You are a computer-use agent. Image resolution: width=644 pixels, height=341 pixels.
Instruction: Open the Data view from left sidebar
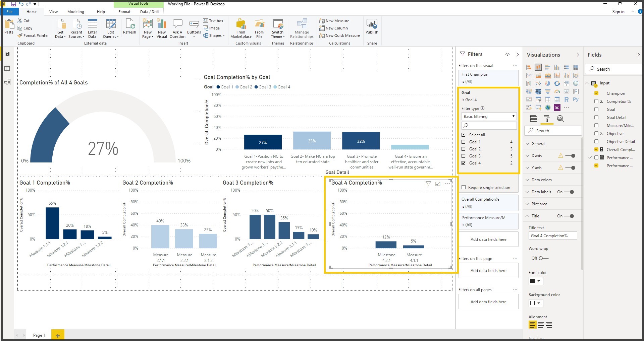7,68
